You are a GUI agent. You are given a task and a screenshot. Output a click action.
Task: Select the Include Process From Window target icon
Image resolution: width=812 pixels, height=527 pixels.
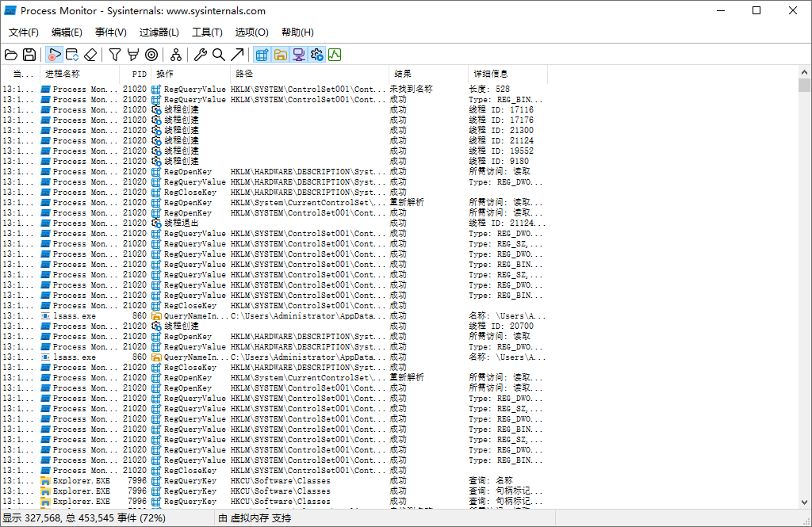[x=151, y=55]
